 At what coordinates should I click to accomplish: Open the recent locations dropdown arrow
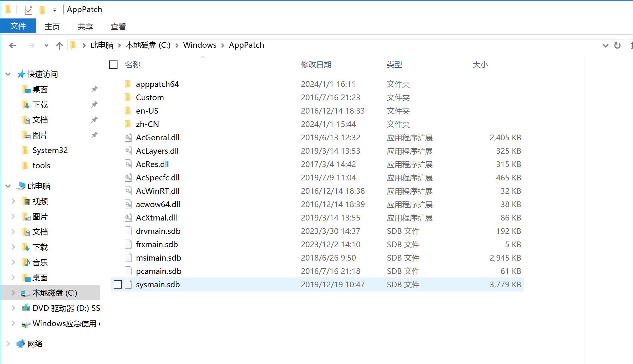tap(46, 45)
